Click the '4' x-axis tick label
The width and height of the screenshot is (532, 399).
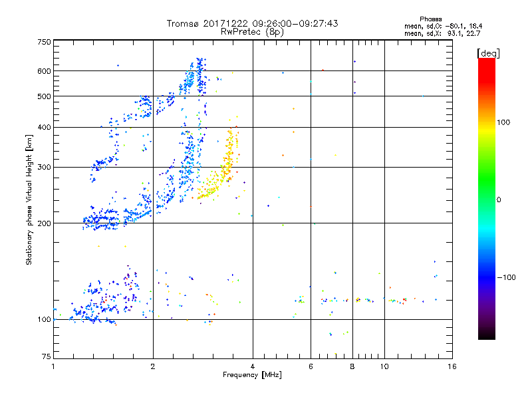(x=253, y=366)
